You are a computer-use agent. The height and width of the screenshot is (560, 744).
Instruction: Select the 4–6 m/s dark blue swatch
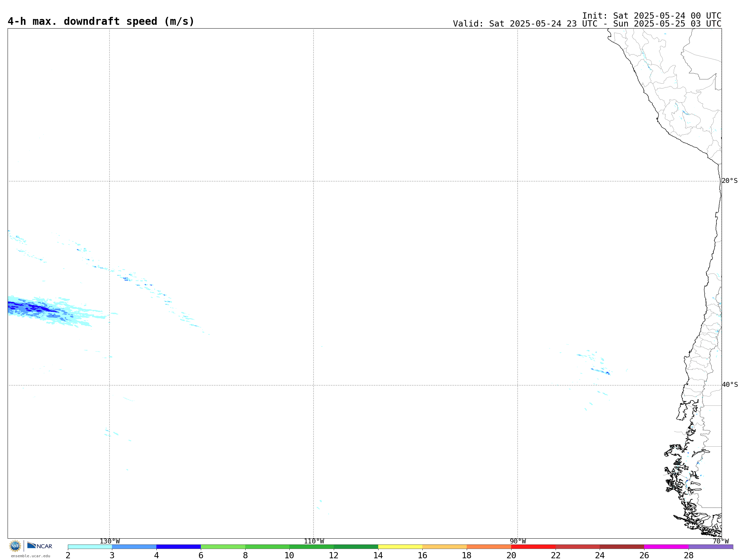click(x=178, y=547)
